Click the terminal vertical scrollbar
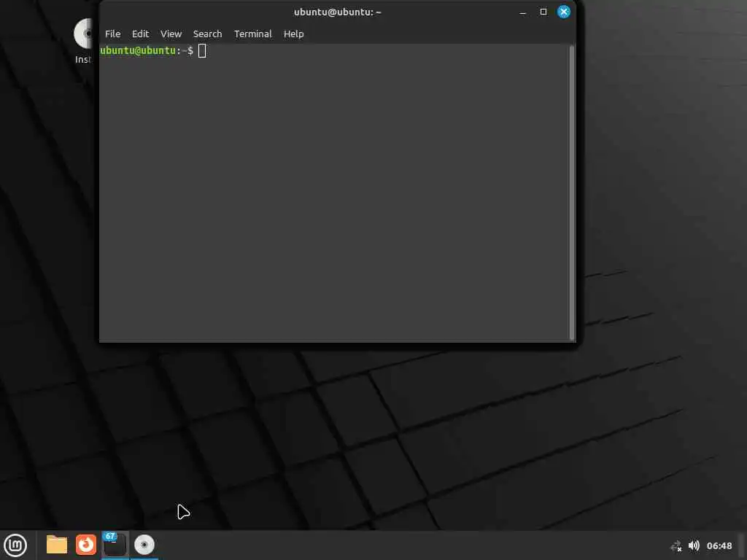This screenshot has height=560, width=747. coord(572,192)
